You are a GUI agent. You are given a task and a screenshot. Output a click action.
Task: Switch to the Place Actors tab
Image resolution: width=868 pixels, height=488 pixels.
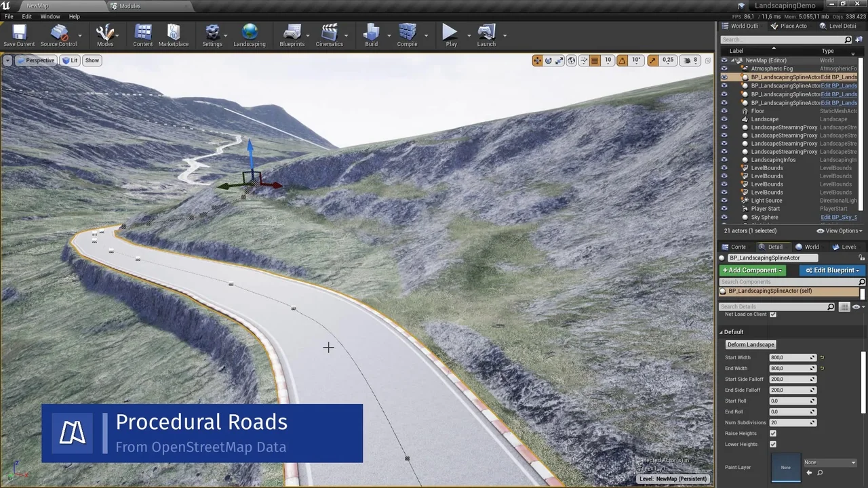tap(789, 26)
